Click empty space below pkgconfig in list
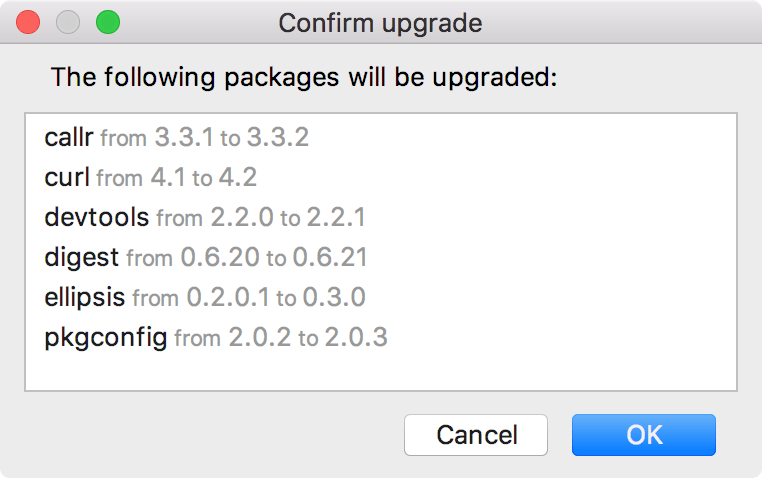 click(380, 372)
